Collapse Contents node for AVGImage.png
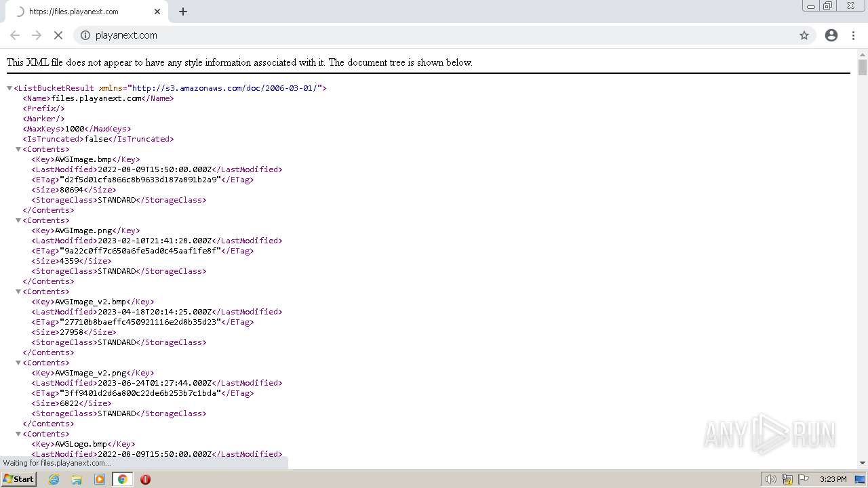The height and width of the screenshot is (488, 868). (18, 220)
